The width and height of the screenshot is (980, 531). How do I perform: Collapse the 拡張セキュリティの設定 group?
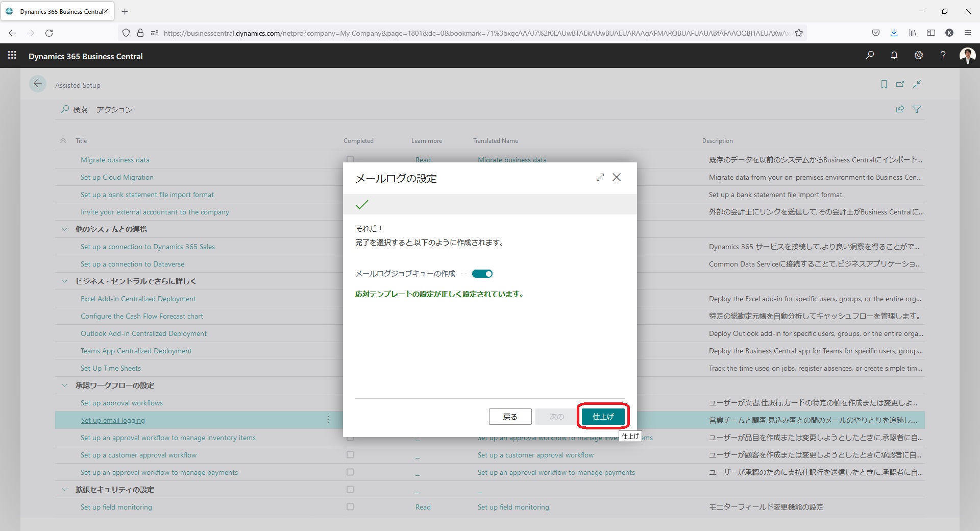[x=65, y=490]
